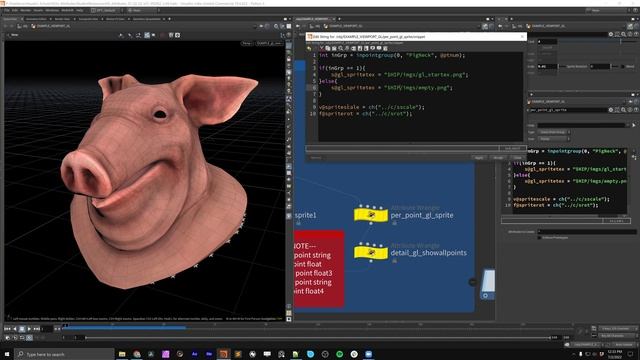Open gear menu beside per_point_gl_sprite name
The image size is (640, 360).
click(611, 110)
